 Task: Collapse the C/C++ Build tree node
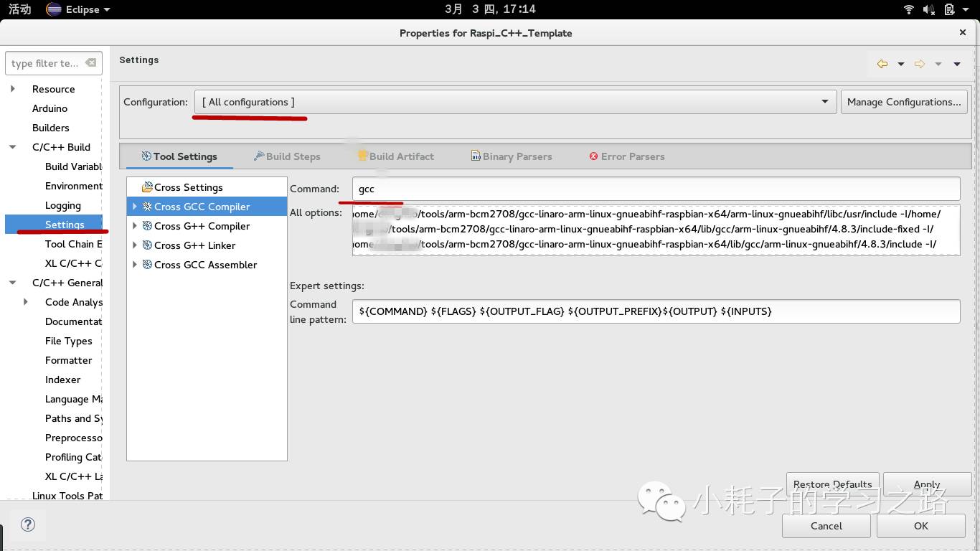pos(13,147)
